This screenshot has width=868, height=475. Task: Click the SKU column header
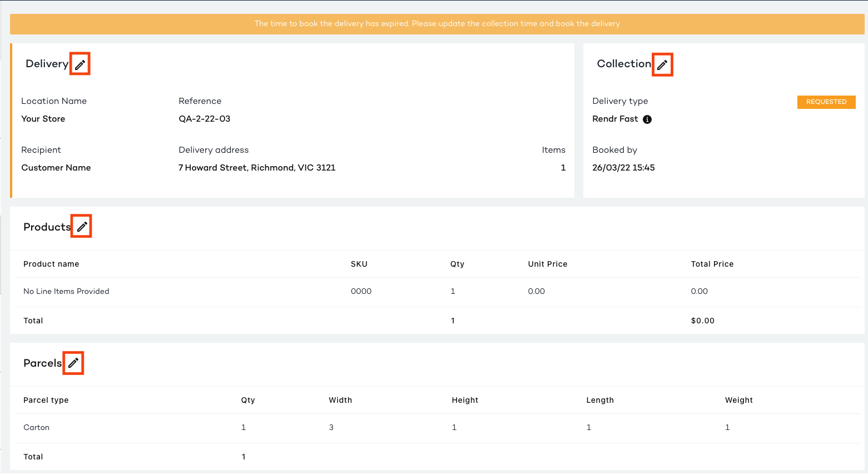tap(359, 264)
